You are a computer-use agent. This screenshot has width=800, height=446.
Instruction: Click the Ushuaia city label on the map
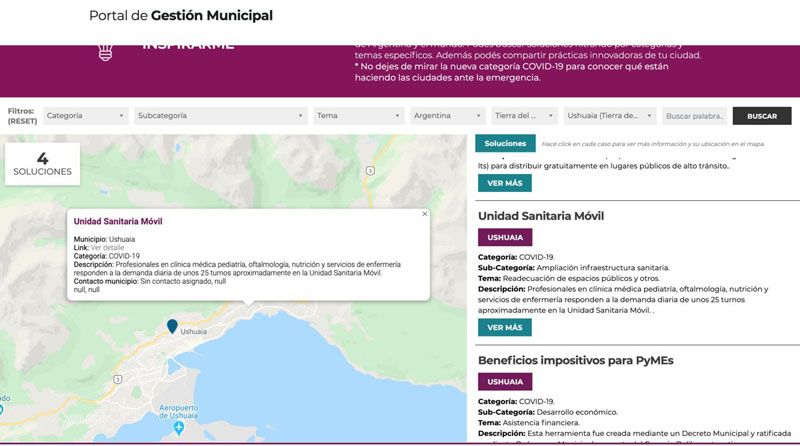194,332
